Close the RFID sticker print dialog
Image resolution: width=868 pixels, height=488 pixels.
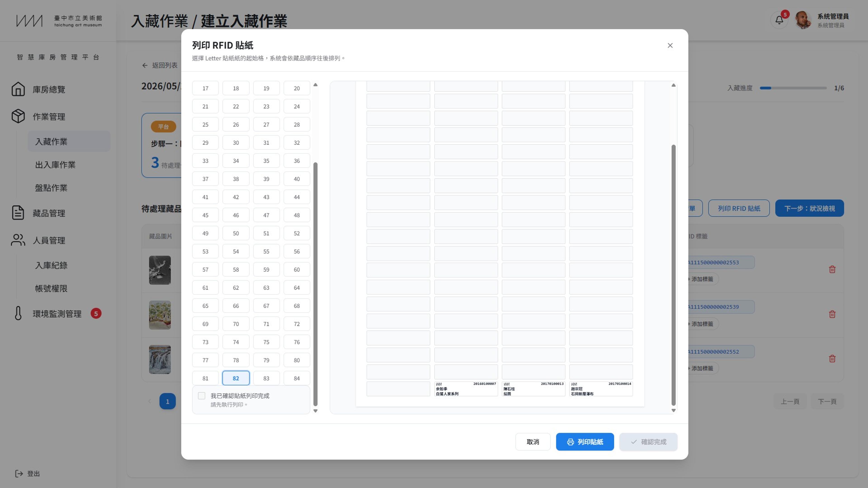[670, 45]
